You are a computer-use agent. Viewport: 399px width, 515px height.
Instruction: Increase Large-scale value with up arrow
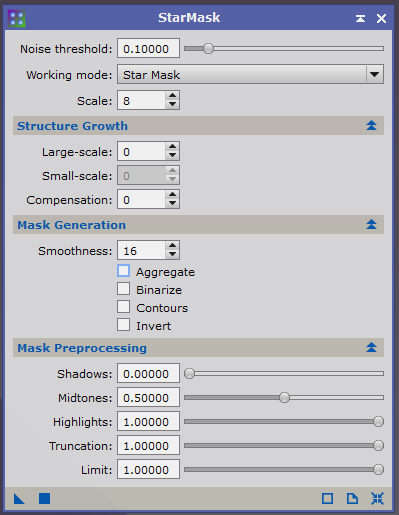(x=172, y=147)
